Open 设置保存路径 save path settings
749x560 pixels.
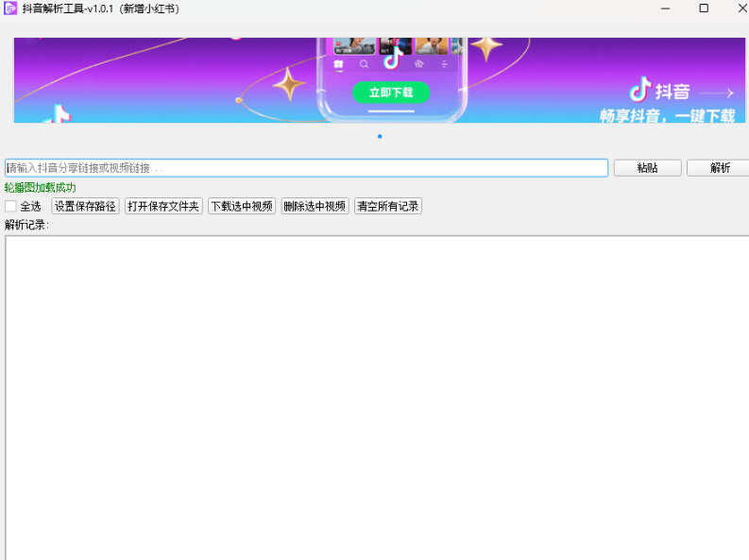[85, 206]
